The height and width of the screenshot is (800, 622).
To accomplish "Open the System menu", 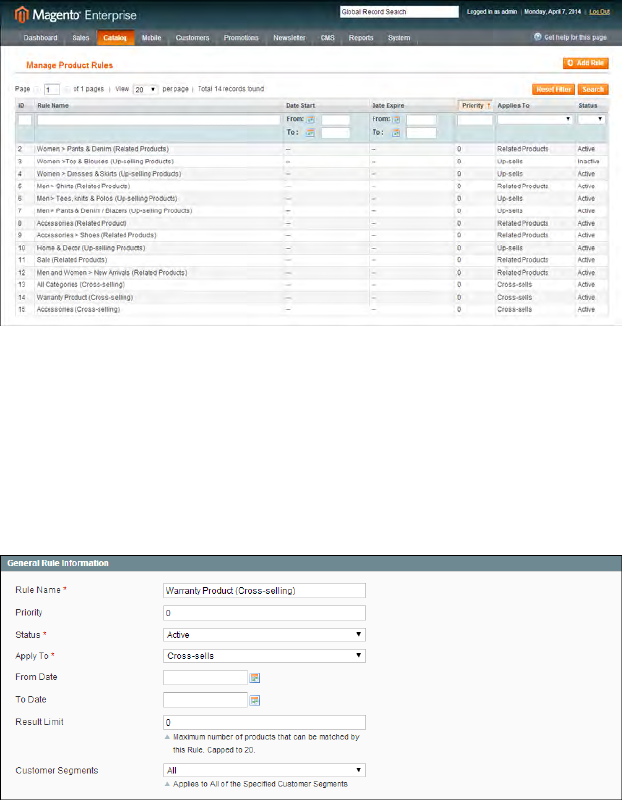I will (399, 38).
